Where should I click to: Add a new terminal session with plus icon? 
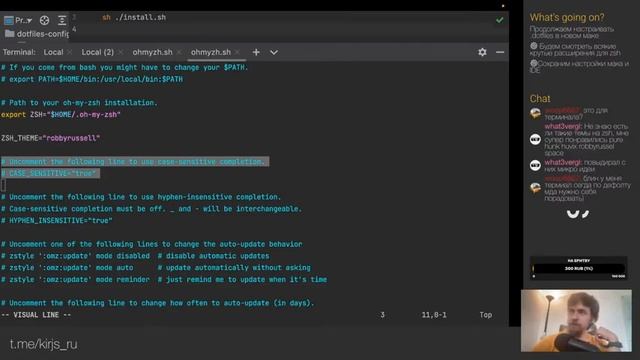tap(256, 52)
